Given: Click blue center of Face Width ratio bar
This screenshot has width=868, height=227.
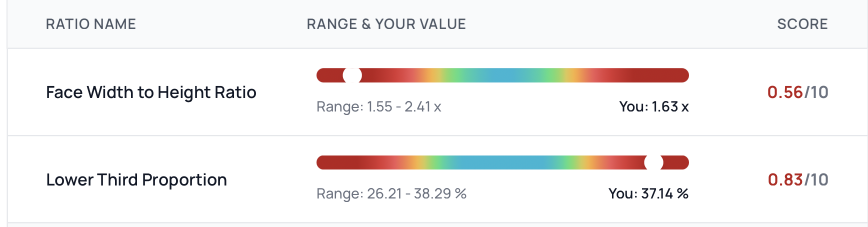Looking at the screenshot, I should click(502, 75).
